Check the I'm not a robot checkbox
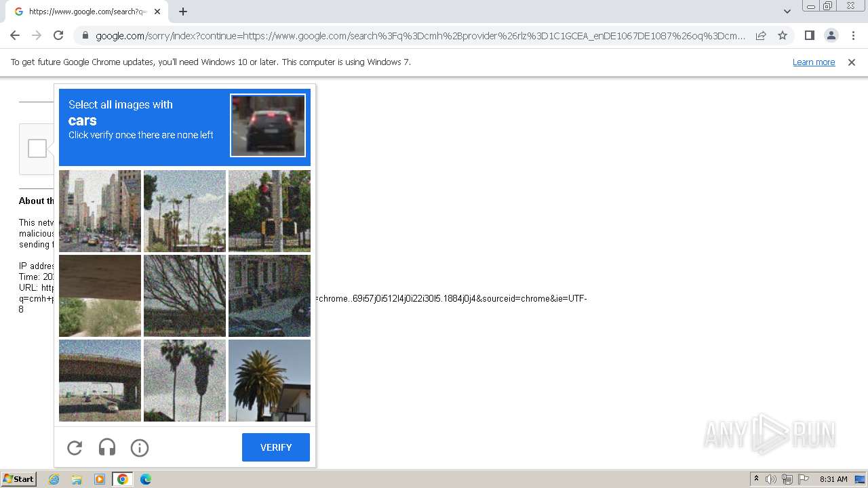The height and width of the screenshot is (488, 868). [37, 148]
